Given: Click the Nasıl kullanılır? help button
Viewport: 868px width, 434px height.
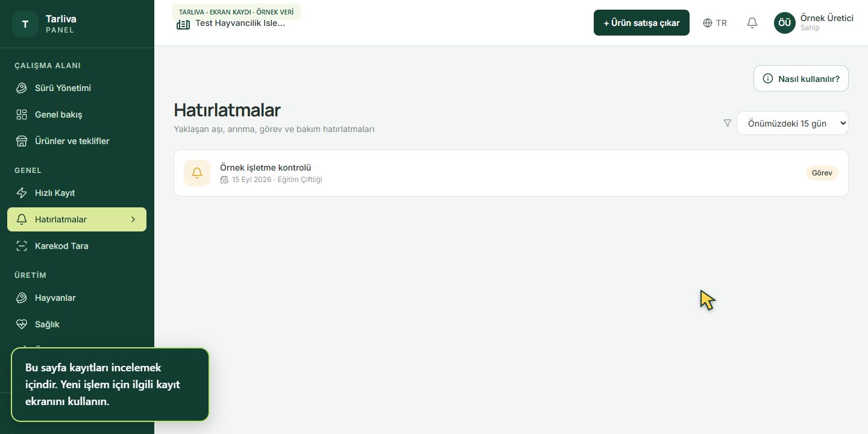Looking at the screenshot, I should [x=800, y=78].
